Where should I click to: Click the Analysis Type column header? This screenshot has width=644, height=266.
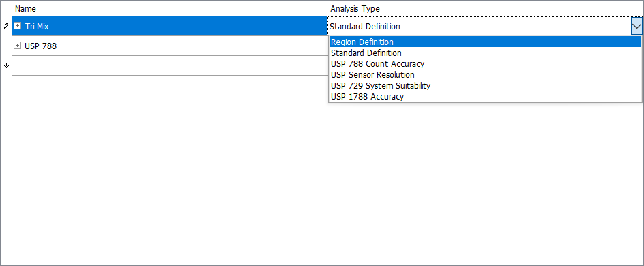(485, 8)
